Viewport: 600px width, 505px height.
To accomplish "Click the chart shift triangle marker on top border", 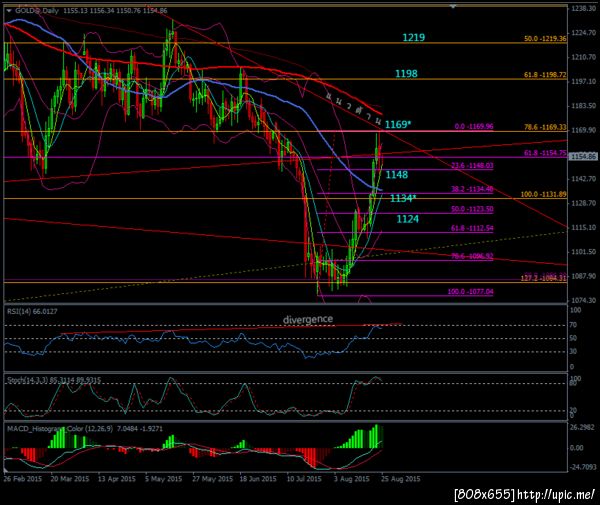I will tap(453, 7).
